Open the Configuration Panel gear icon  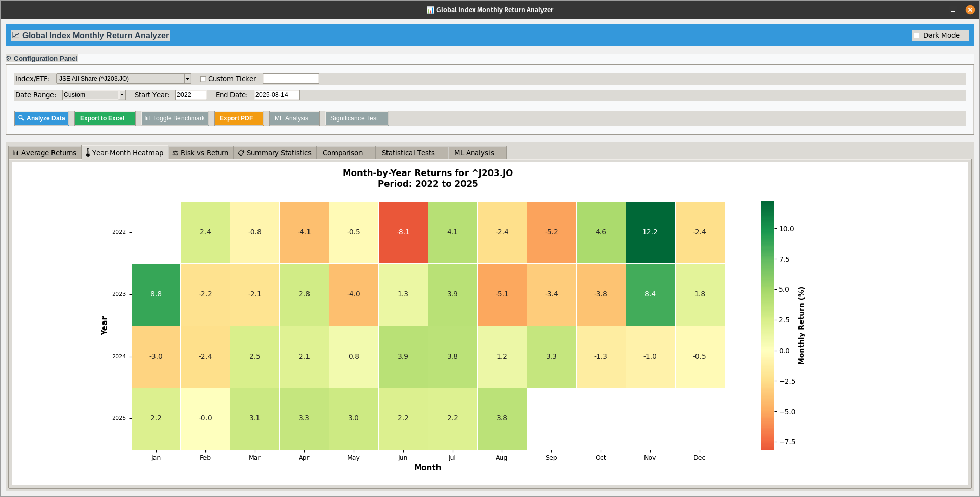click(9, 58)
